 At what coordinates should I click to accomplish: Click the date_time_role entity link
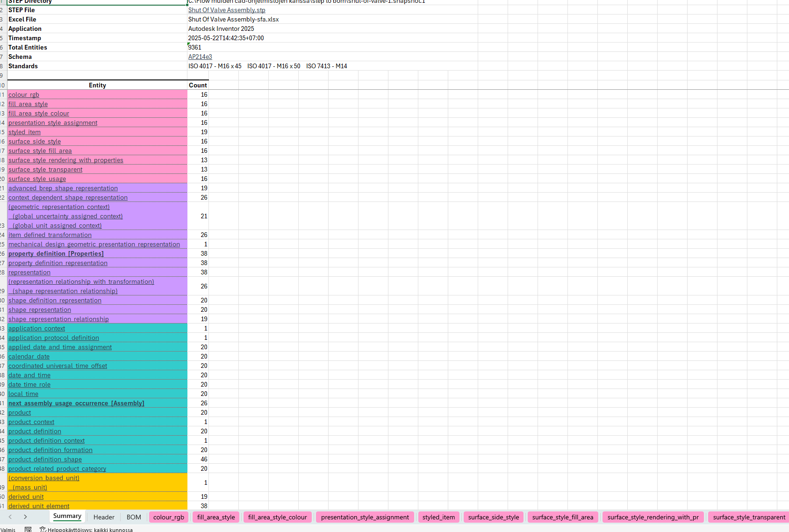29,384
